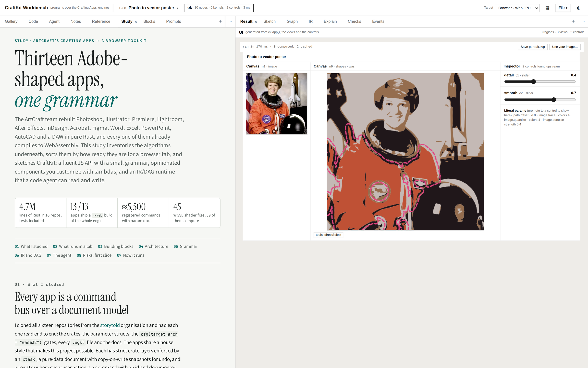Screen dimensions: 588x368
Task: Toggle the dark/light theme icon
Action: pos(578,8)
